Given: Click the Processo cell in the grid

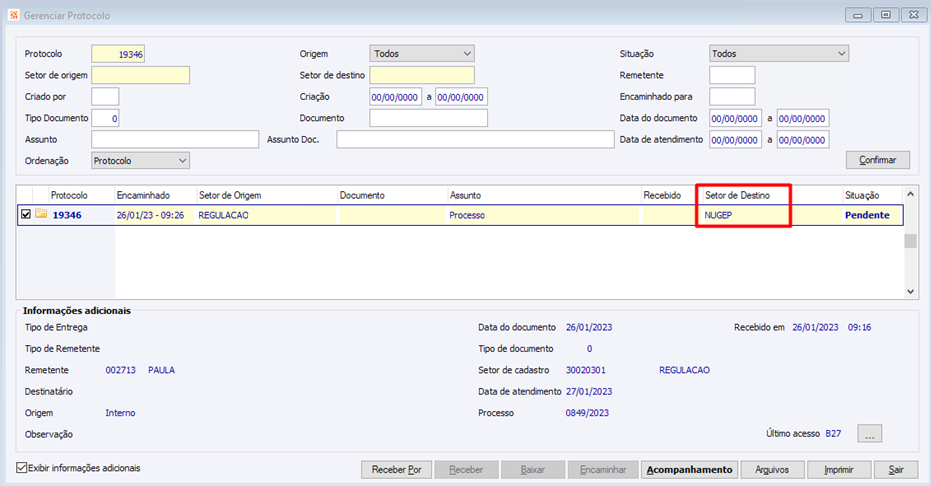Looking at the screenshot, I should click(x=467, y=215).
